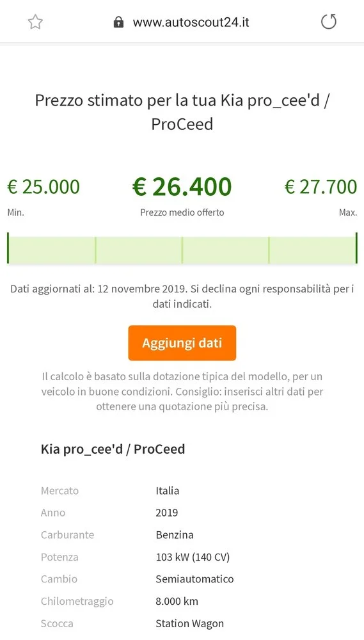Tap the Chilometraggio value 8.000 km
Viewport: 364px width, 640px height.
coord(177,601)
